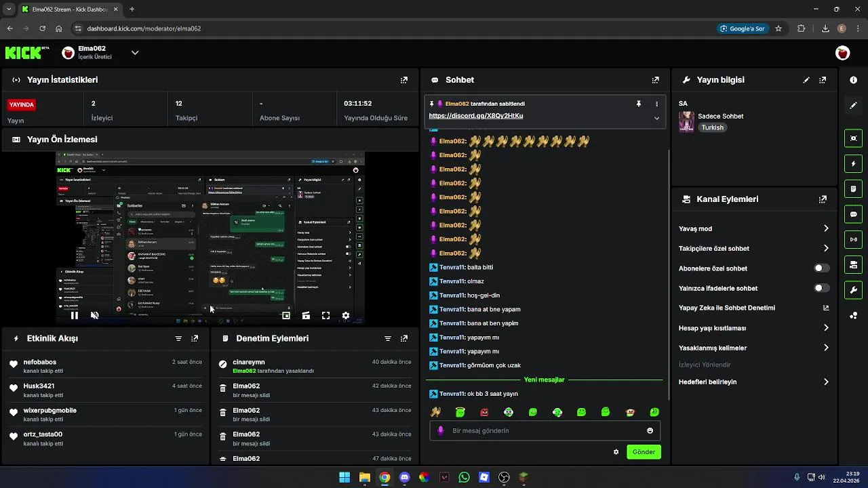The width and height of the screenshot is (868, 488).
Task: Open channel dropdown next to Elma062
Action: 135,53
